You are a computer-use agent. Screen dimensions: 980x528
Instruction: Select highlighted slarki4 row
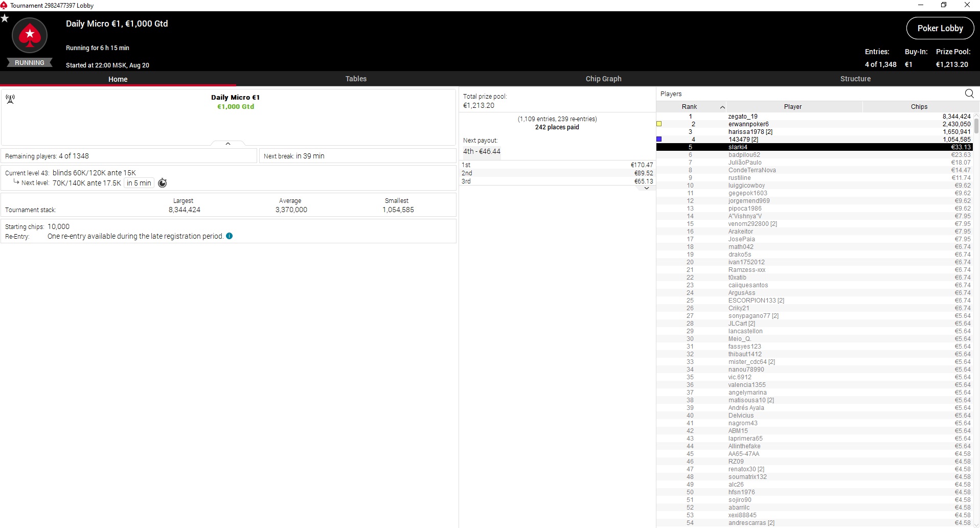point(814,147)
